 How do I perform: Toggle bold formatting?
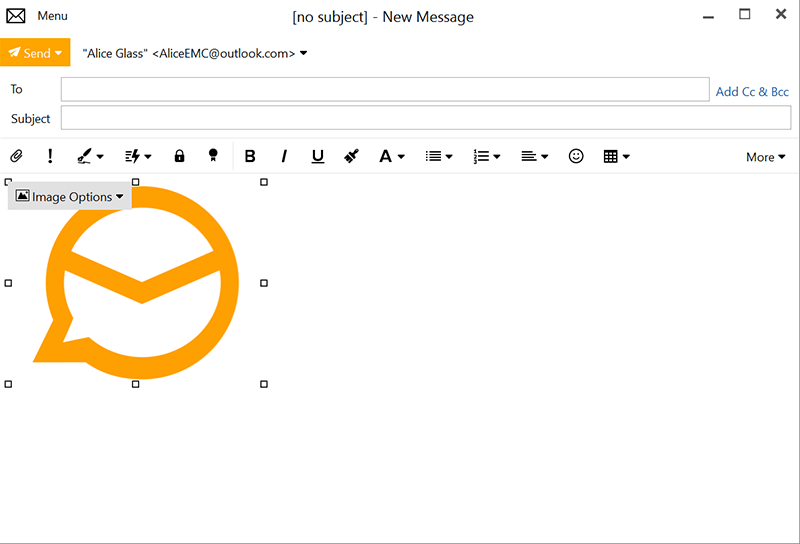(x=249, y=156)
